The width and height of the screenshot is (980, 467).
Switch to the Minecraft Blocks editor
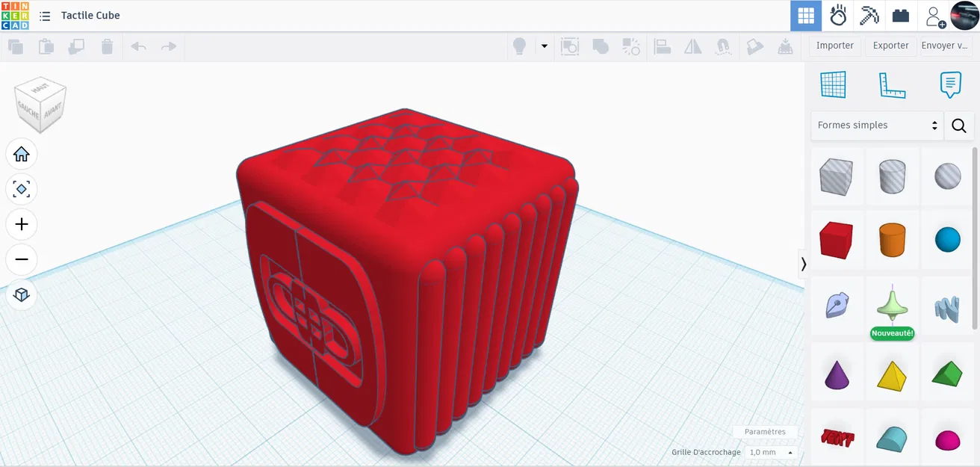869,15
